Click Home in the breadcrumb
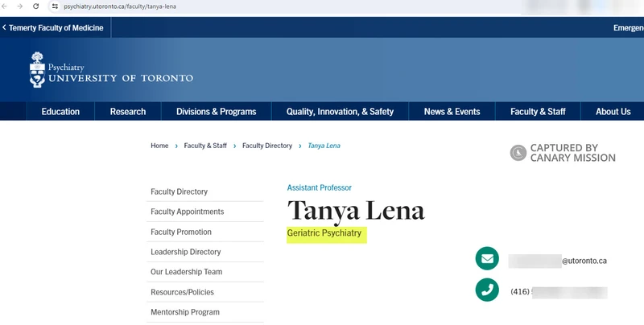 (x=159, y=146)
